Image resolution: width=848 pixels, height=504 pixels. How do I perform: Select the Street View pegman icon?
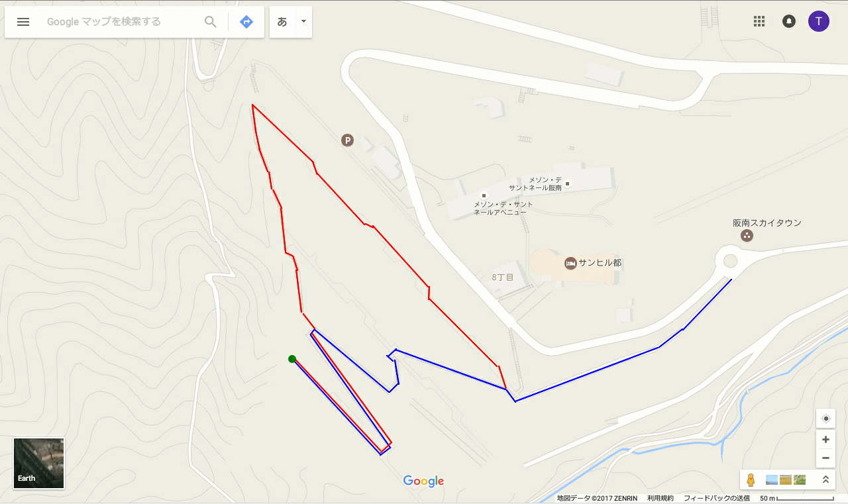coord(751,479)
